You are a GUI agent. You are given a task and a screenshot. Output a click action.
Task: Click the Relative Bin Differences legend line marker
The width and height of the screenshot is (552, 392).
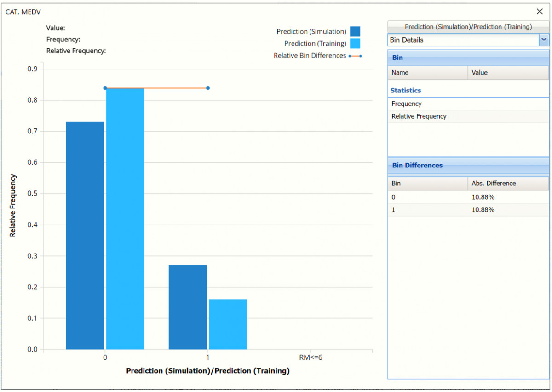click(355, 56)
